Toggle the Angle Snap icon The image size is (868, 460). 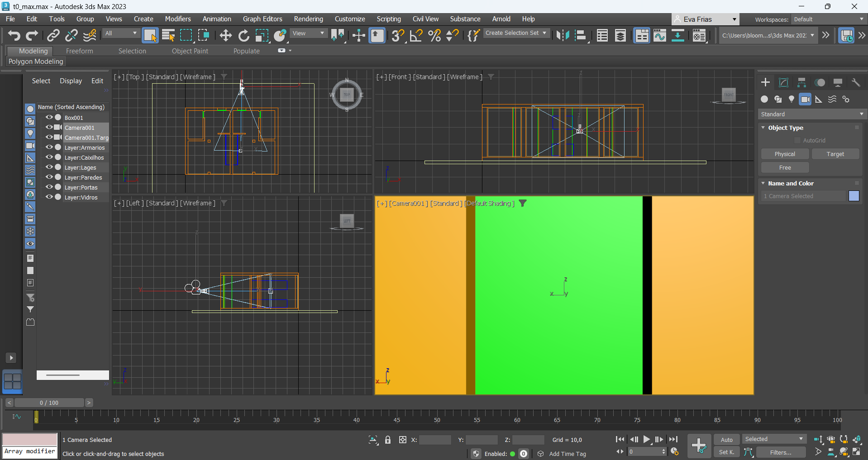416,35
